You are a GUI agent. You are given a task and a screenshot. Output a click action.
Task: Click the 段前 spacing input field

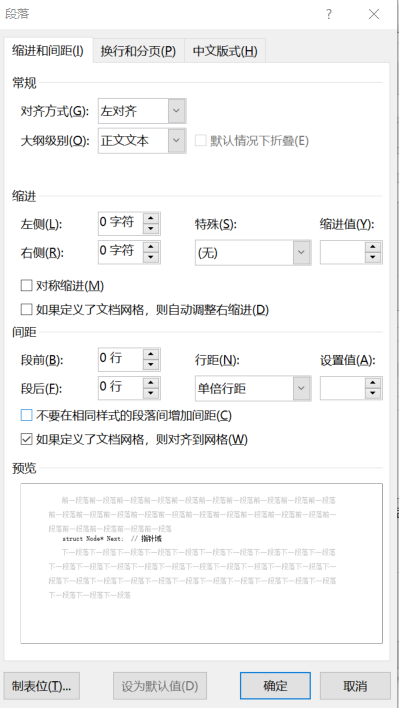[x=121, y=359]
